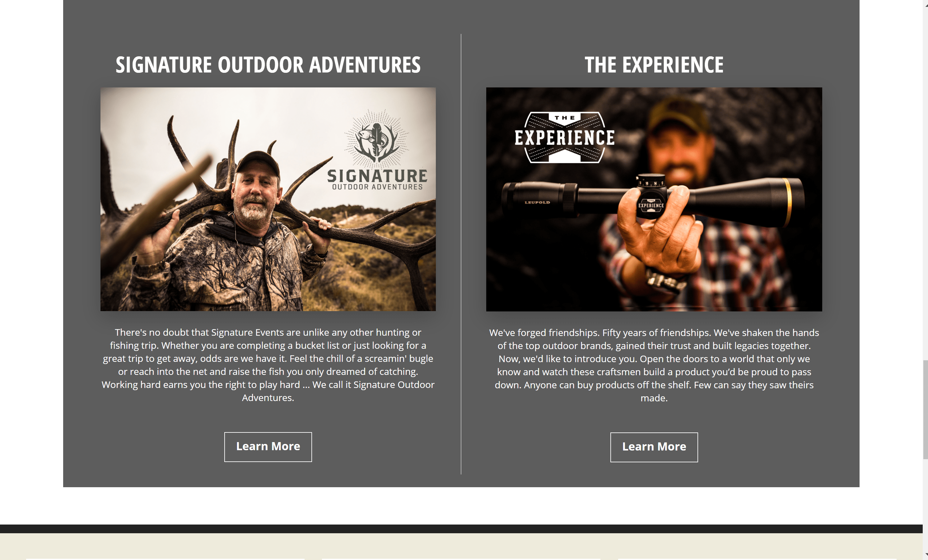Click the scrollbar up arrow

tap(925, 3)
